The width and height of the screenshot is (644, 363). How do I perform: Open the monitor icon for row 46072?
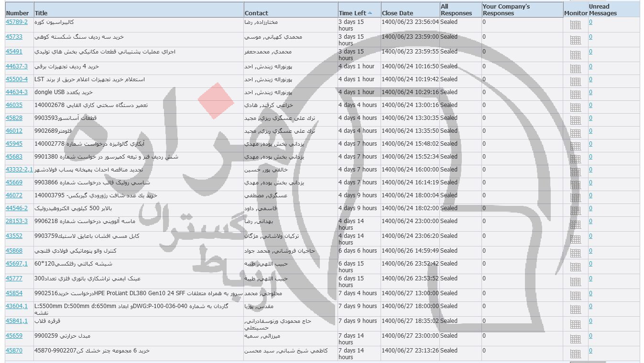(x=575, y=198)
